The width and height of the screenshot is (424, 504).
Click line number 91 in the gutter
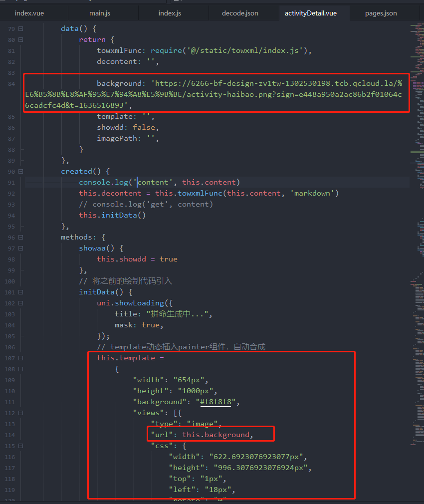11,183
